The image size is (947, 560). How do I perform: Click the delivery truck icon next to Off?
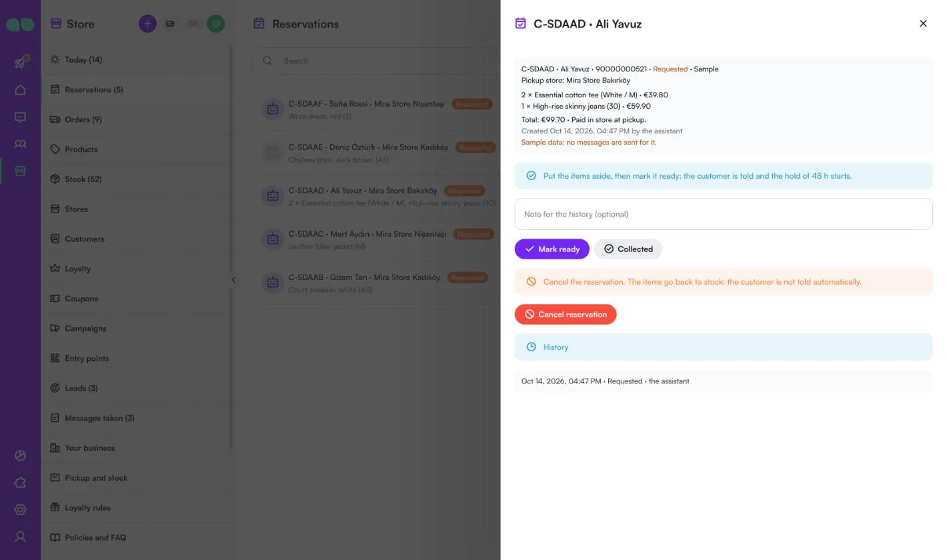pyautogui.click(x=170, y=23)
